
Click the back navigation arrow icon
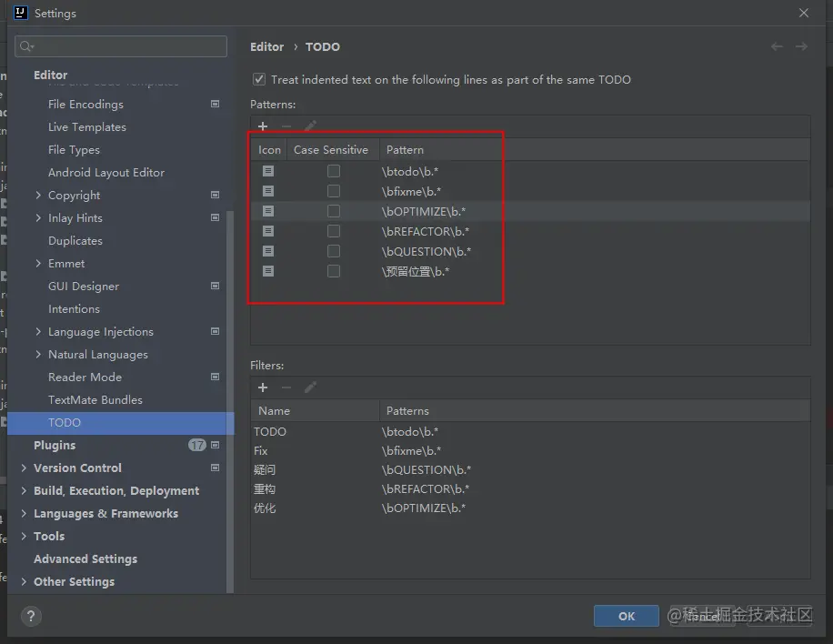pos(777,46)
